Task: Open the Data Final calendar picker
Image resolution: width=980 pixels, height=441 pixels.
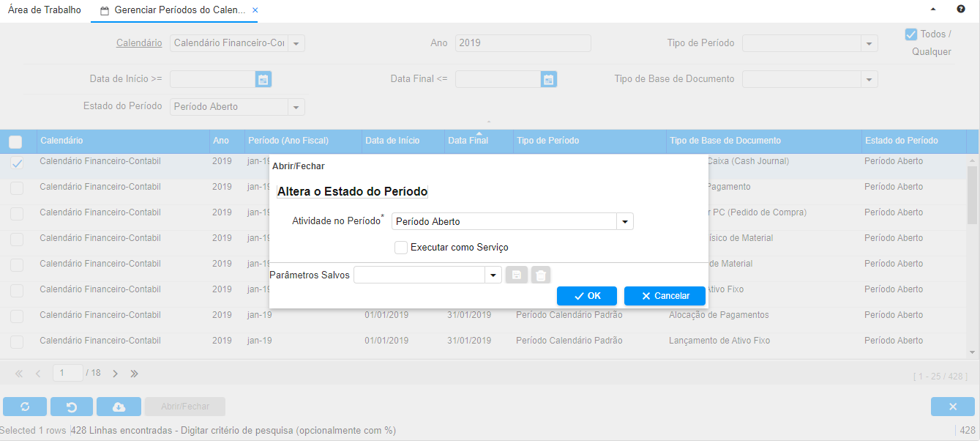Action: 549,79
